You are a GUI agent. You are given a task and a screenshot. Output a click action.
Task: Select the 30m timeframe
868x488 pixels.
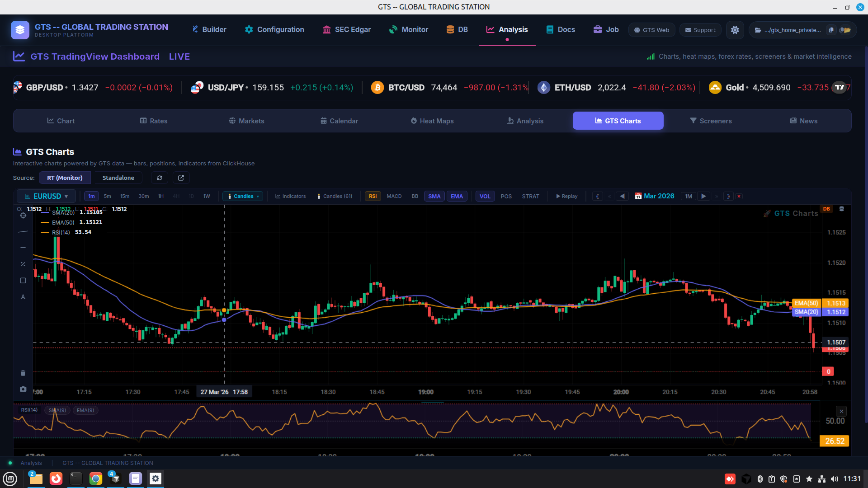[144, 197]
